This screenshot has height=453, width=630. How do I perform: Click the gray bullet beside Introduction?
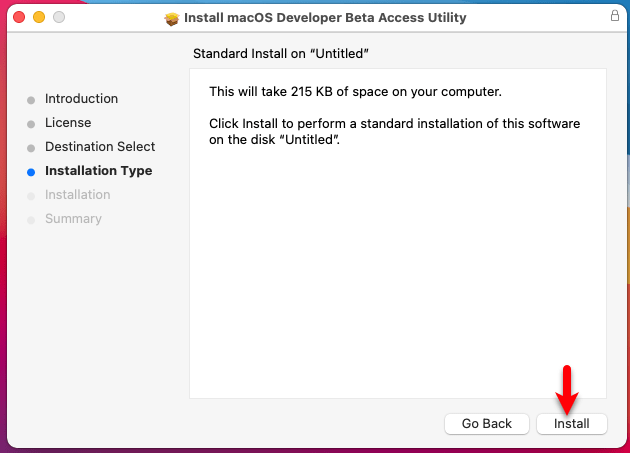coord(31,100)
